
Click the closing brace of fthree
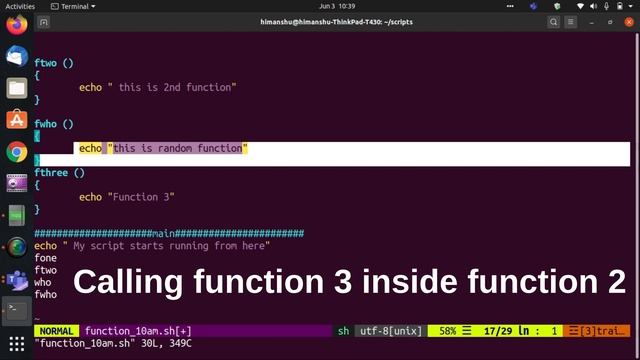37,209
